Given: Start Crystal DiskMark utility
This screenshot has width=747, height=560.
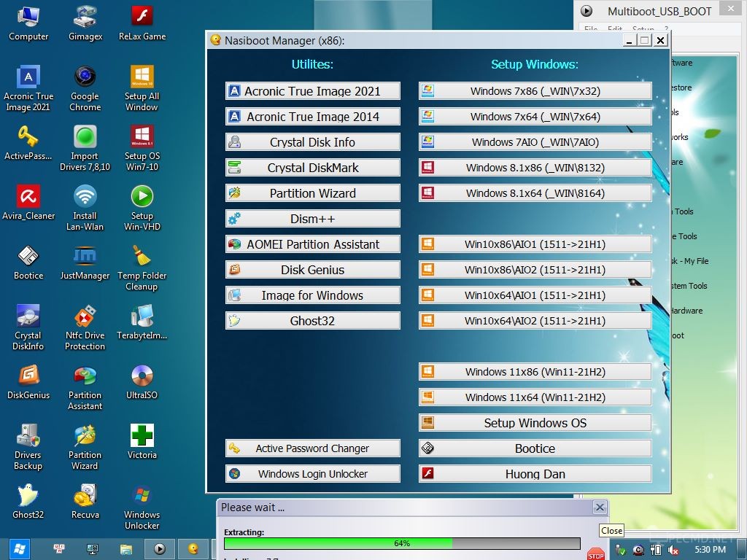Looking at the screenshot, I should click(x=312, y=168).
